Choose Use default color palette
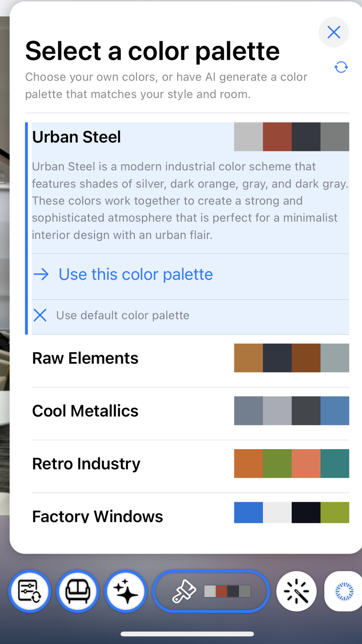The width and height of the screenshot is (362, 644). 123,315
